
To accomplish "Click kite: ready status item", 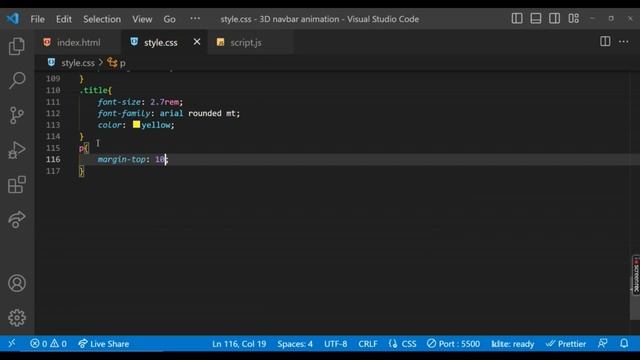I will [513, 344].
